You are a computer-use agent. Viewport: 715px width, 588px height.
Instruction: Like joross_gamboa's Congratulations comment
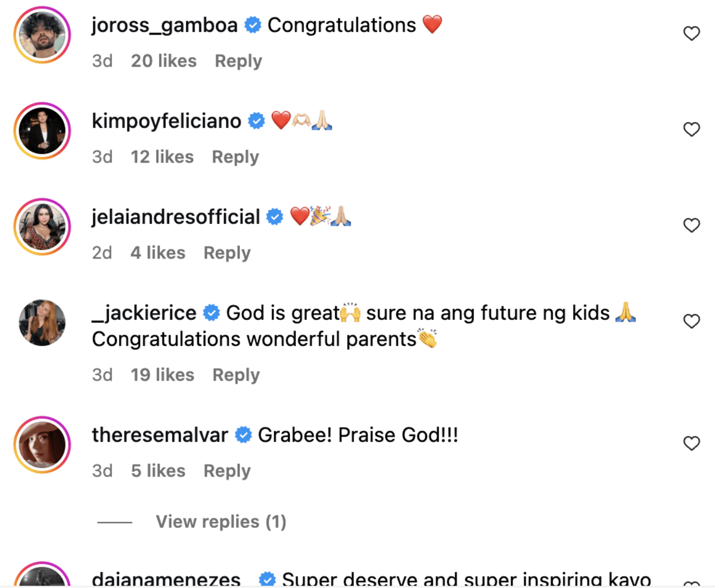[x=691, y=34]
